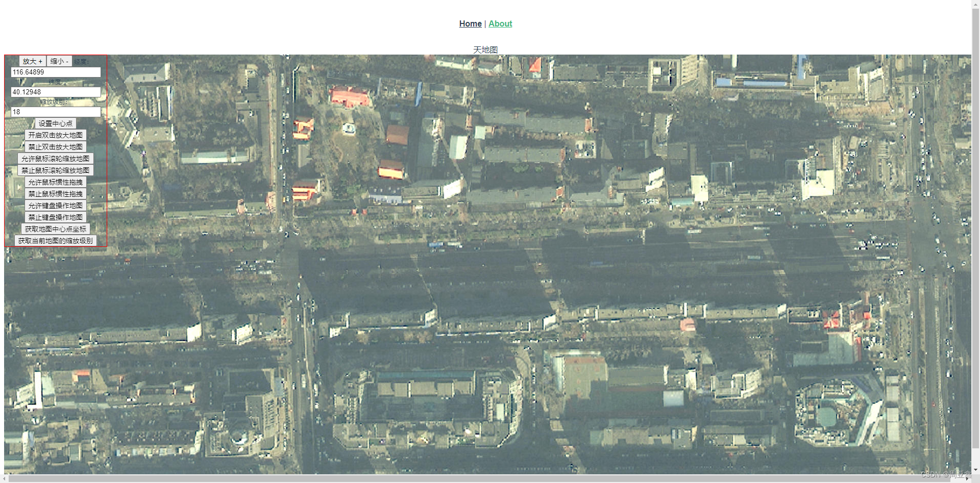Get current zoom level via 获取当前地图的缩放级别
The width and height of the screenshot is (980, 483).
56,241
